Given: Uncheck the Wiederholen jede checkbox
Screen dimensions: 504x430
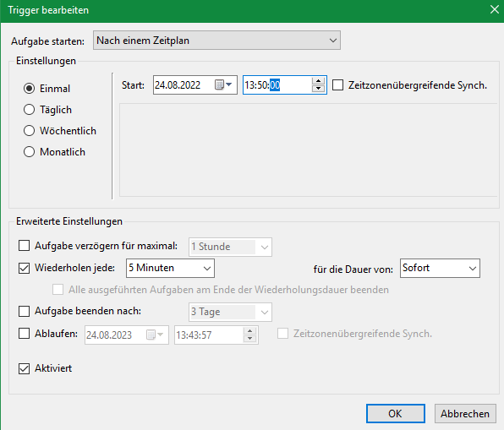Looking at the screenshot, I should (x=25, y=268).
